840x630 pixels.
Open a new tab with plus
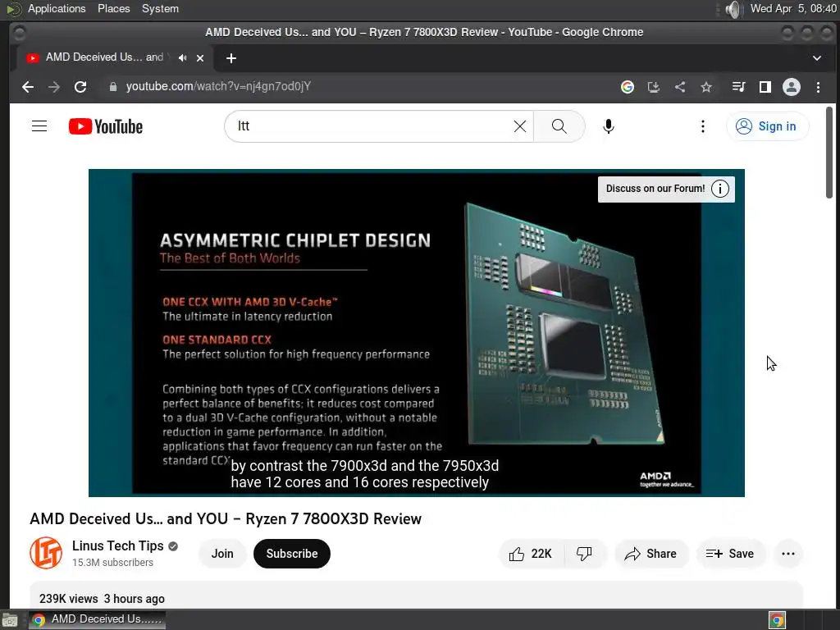pyautogui.click(x=231, y=58)
